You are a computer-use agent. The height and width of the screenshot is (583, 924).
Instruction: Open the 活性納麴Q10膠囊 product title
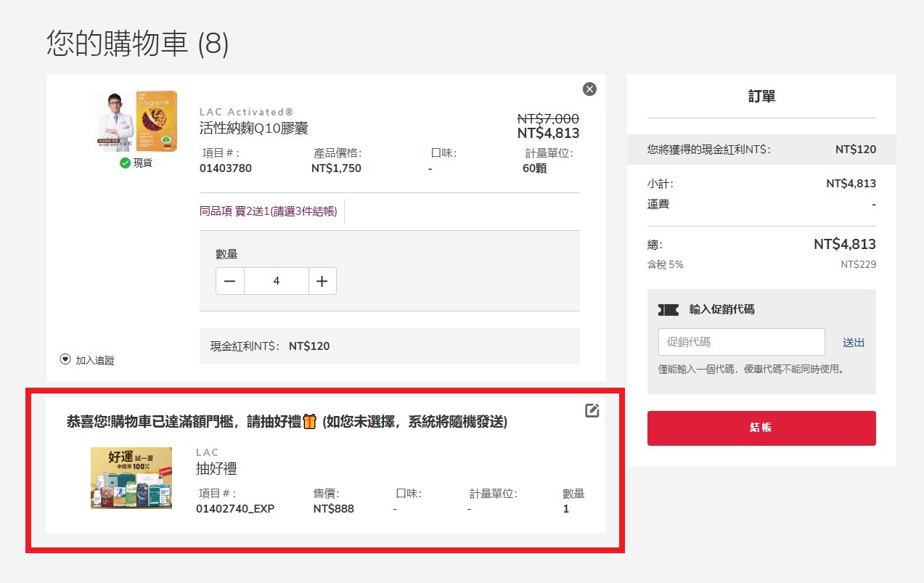(254, 129)
